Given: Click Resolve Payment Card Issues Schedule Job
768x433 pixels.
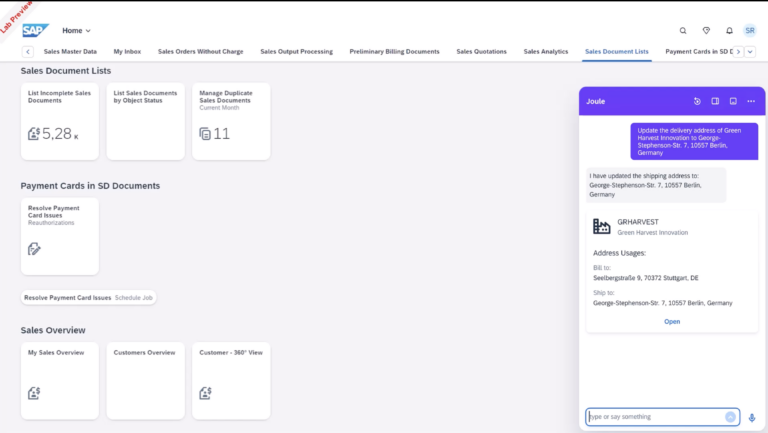Looking at the screenshot, I should click(x=89, y=298).
